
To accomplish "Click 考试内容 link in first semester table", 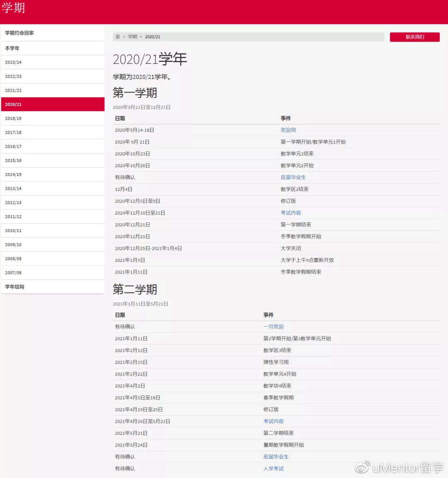I will tap(290, 213).
